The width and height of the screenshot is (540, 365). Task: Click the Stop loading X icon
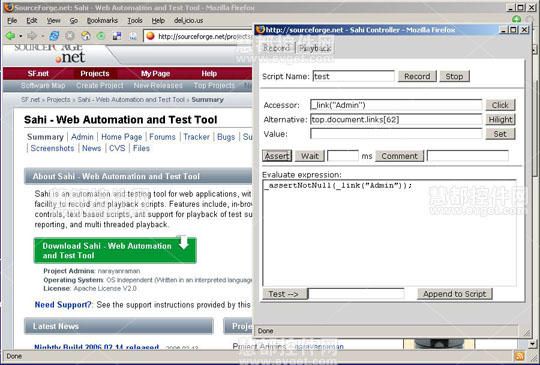click(x=70, y=35)
